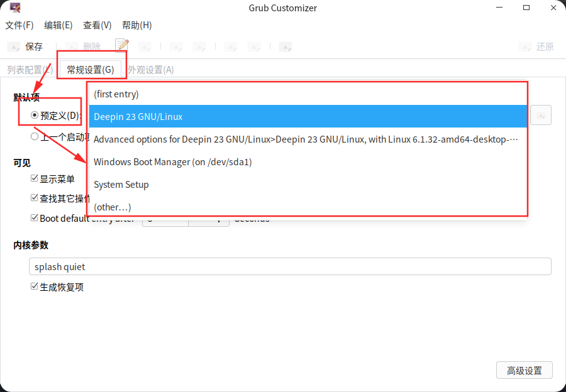The height and width of the screenshot is (392, 566).
Task: Switch to the 常规设置(G) tab
Action: pos(90,70)
